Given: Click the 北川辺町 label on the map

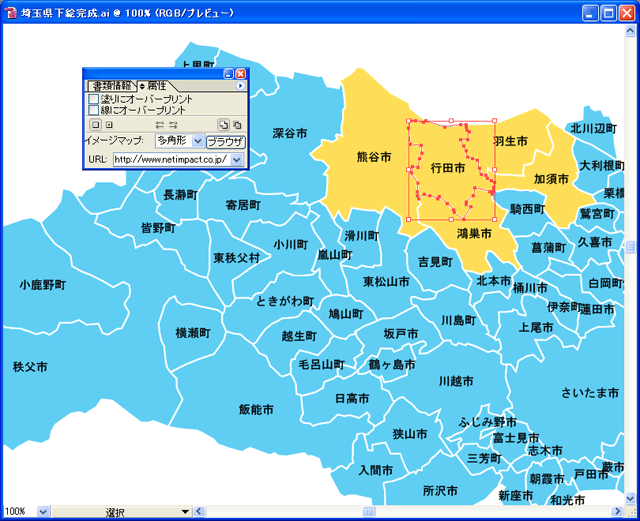Looking at the screenshot, I should (593, 129).
